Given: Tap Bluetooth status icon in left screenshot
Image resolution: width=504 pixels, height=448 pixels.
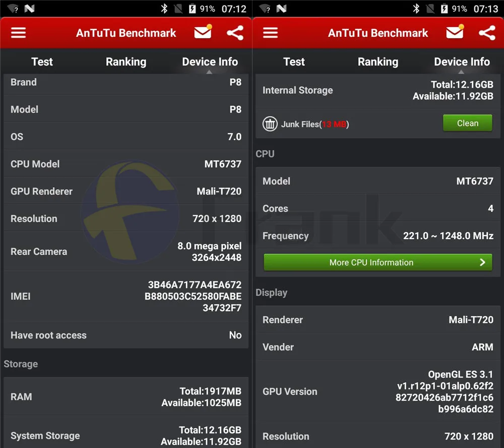Looking at the screenshot, I should [x=164, y=9].
